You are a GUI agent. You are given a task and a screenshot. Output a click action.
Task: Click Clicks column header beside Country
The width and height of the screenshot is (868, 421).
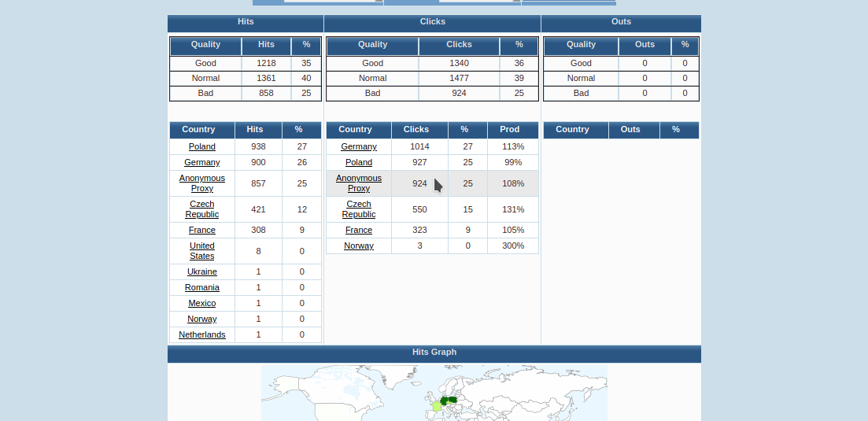[x=419, y=130]
